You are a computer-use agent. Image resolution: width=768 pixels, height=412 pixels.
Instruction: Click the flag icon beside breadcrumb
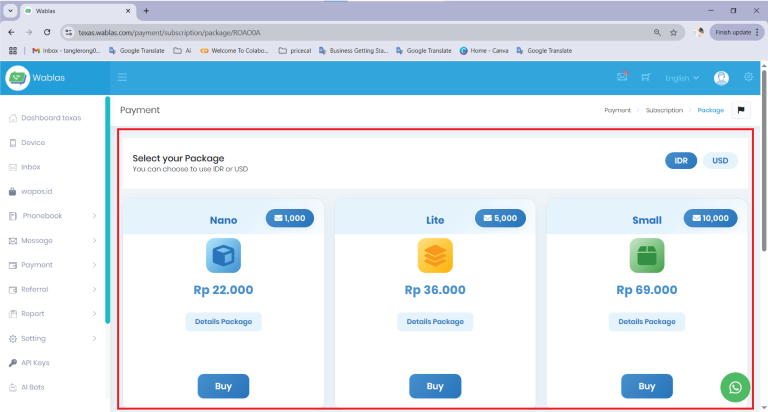(x=741, y=110)
